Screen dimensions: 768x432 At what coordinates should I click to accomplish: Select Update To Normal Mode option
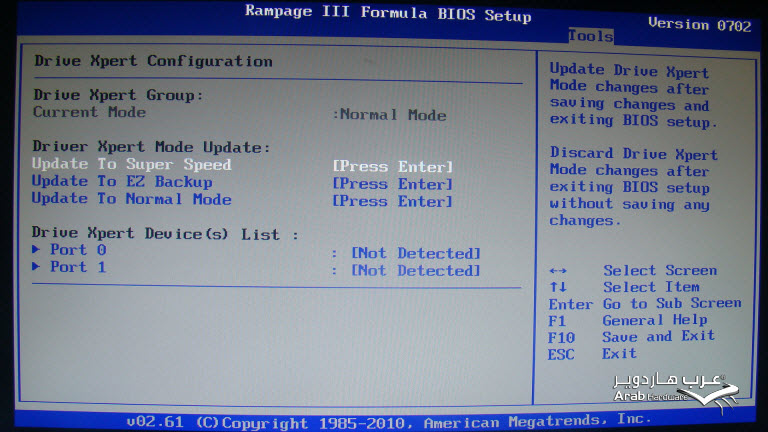[131, 199]
